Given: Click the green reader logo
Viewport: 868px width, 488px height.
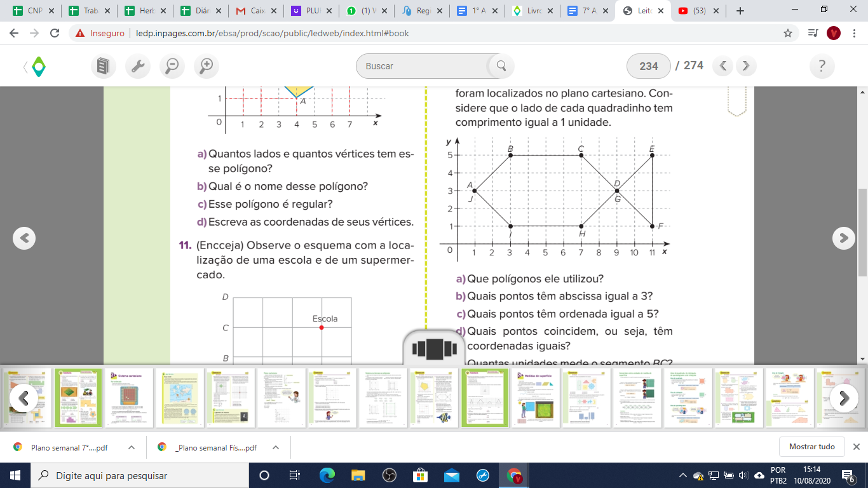Looking at the screenshot, I should [x=39, y=66].
